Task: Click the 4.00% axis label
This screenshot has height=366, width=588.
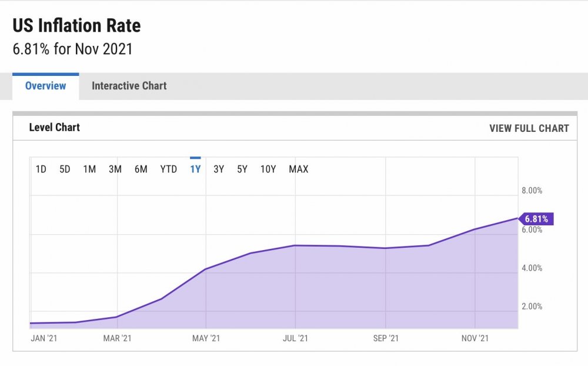Action: 532,268
